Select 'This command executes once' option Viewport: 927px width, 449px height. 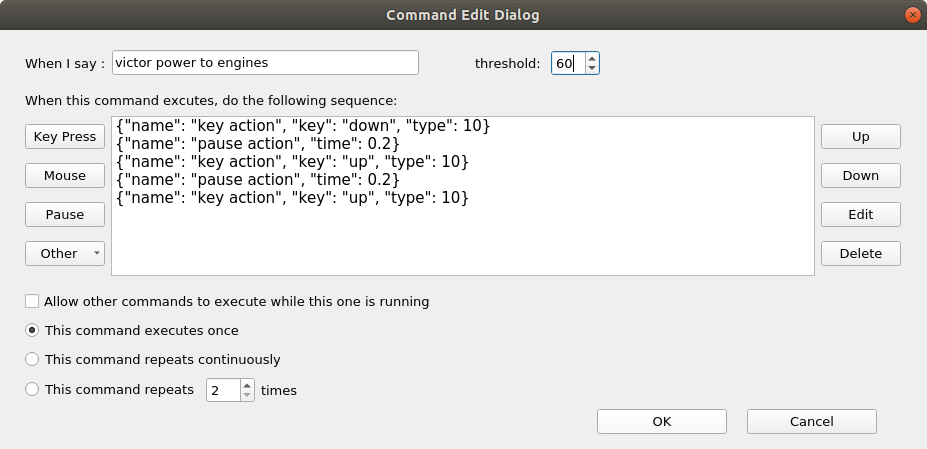33,330
